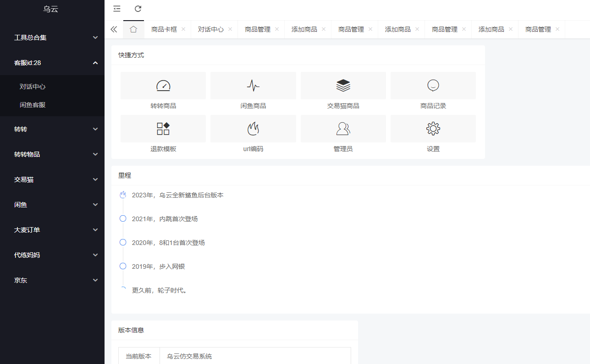Close the 对话中心 tab

pos(230,29)
